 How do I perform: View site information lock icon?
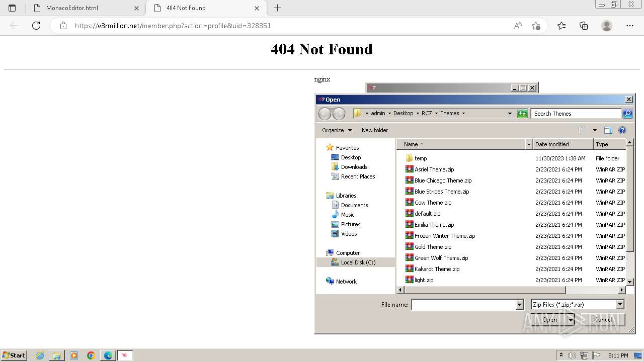click(63, 26)
